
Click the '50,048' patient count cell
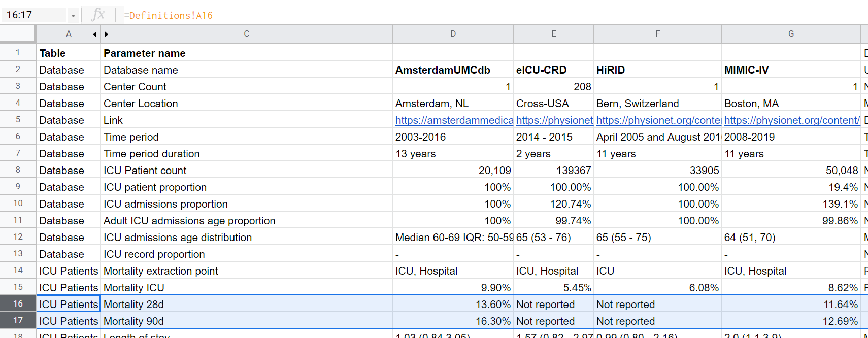click(x=791, y=170)
